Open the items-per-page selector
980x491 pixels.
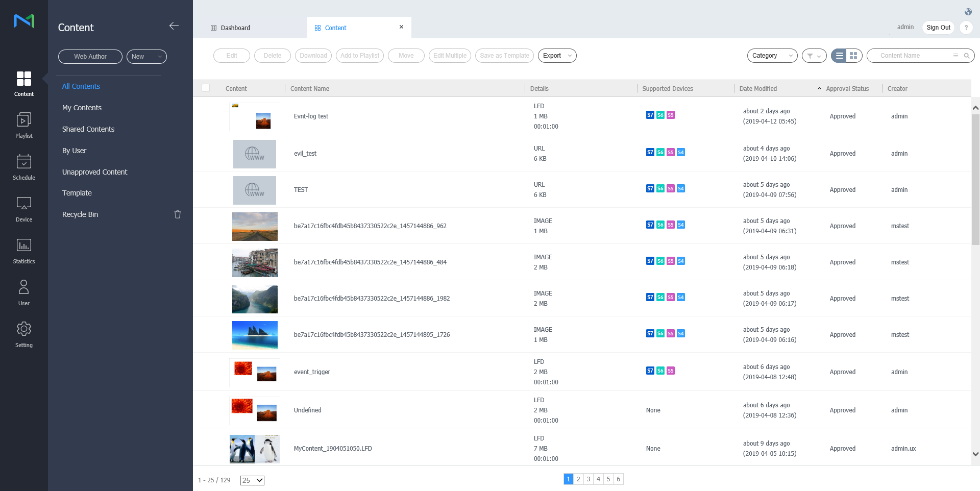tap(252, 480)
